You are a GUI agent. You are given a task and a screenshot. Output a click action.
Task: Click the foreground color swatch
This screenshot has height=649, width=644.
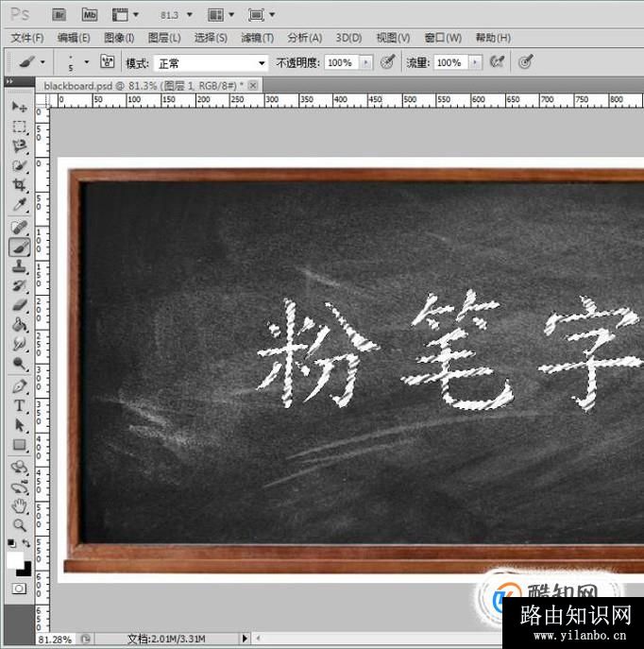click(x=15, y=559)
